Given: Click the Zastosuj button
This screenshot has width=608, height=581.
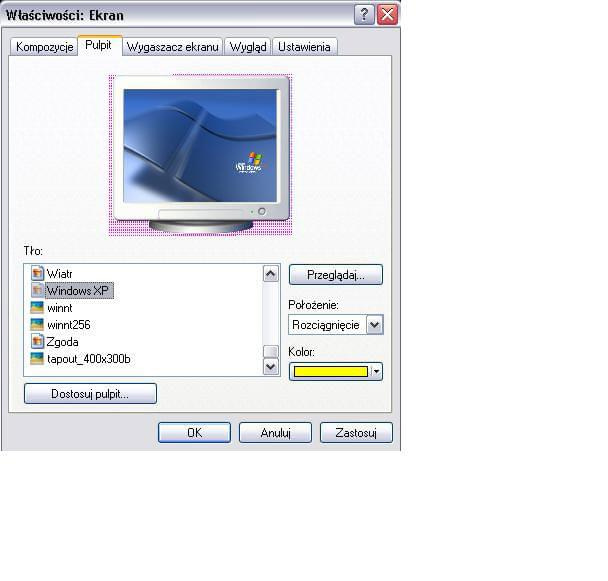Looking at the screenshot, I should tap(356, 432).
